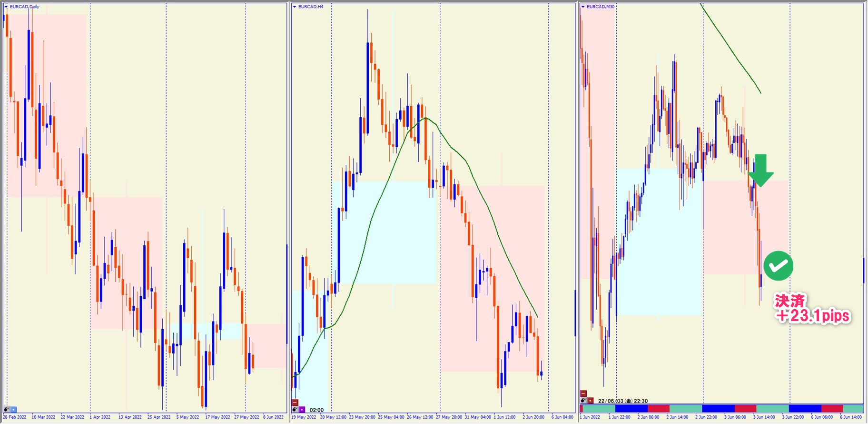868x424 pixels.
Task: Select the EURCAD,M30 chart title
Action: coord(601,7)
